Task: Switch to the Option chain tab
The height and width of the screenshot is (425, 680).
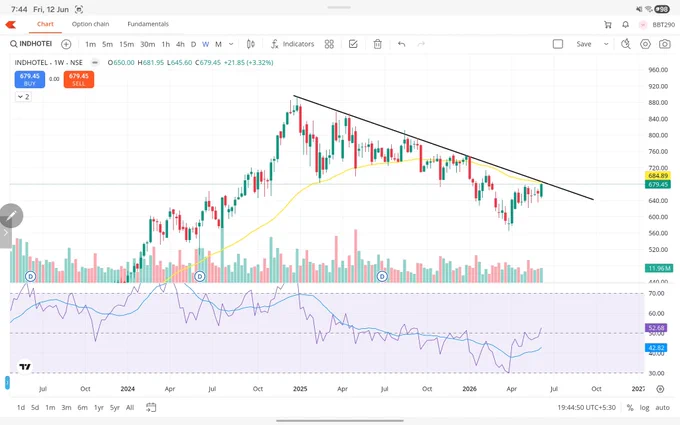Action: [x=90, y=24]
